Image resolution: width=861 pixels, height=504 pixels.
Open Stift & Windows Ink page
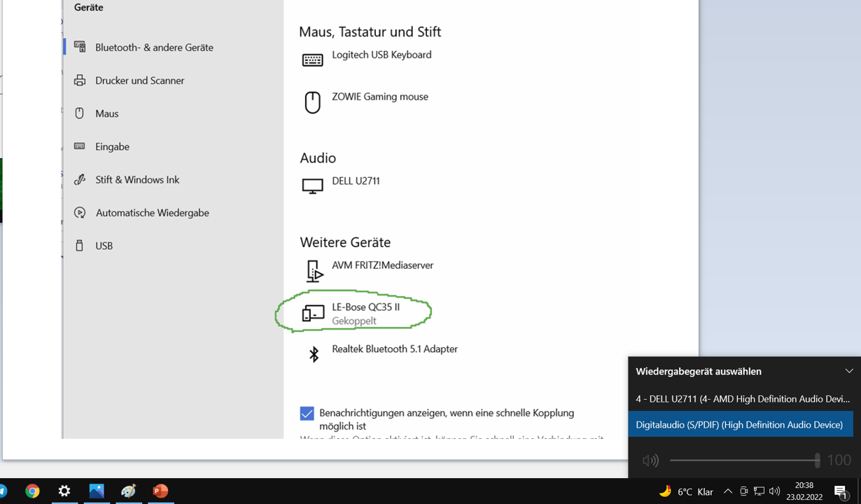tap(137, 180)
